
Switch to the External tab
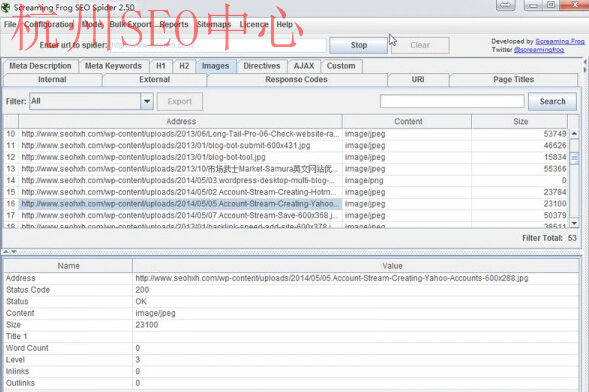pyautogui.click(x=154, y=80)
